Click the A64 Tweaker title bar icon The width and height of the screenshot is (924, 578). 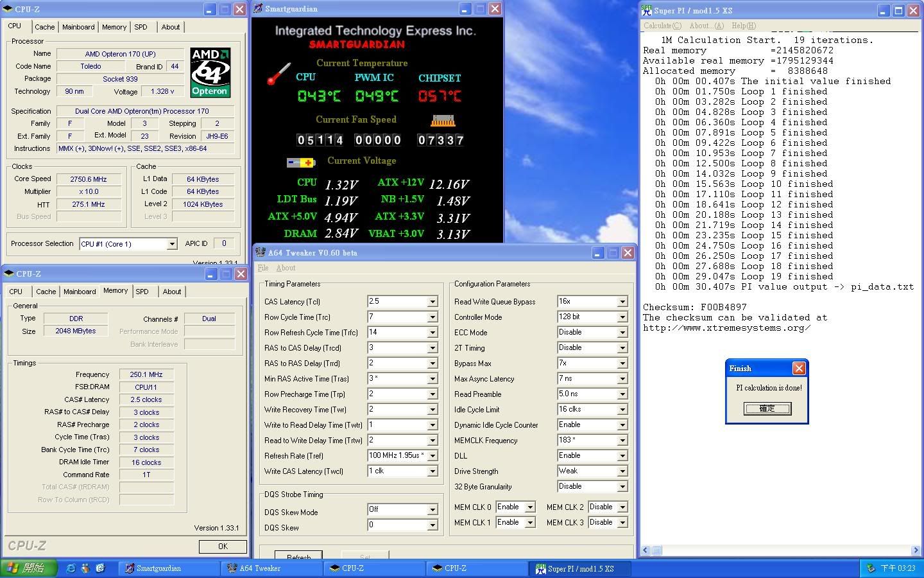click(261, 252)
